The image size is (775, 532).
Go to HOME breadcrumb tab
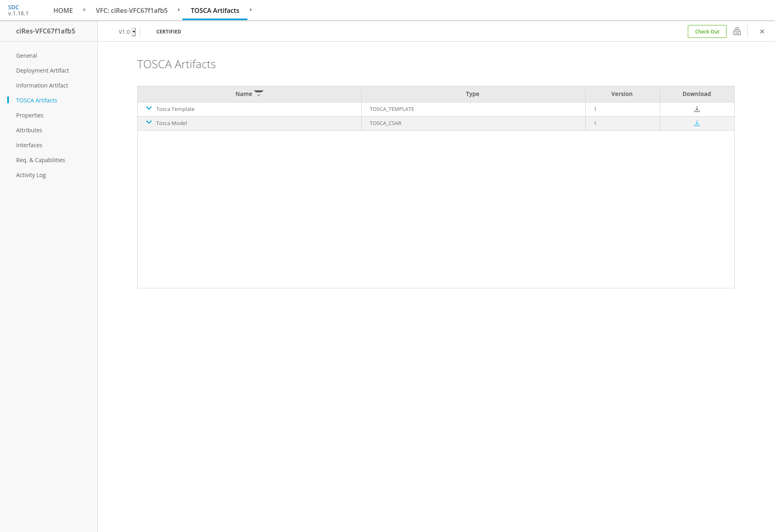pos(63,10)
